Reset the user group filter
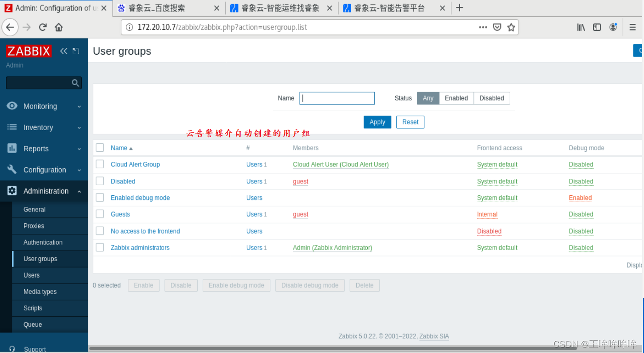The image size is (644, 353). pyautogui.click(x=410, y=122)
